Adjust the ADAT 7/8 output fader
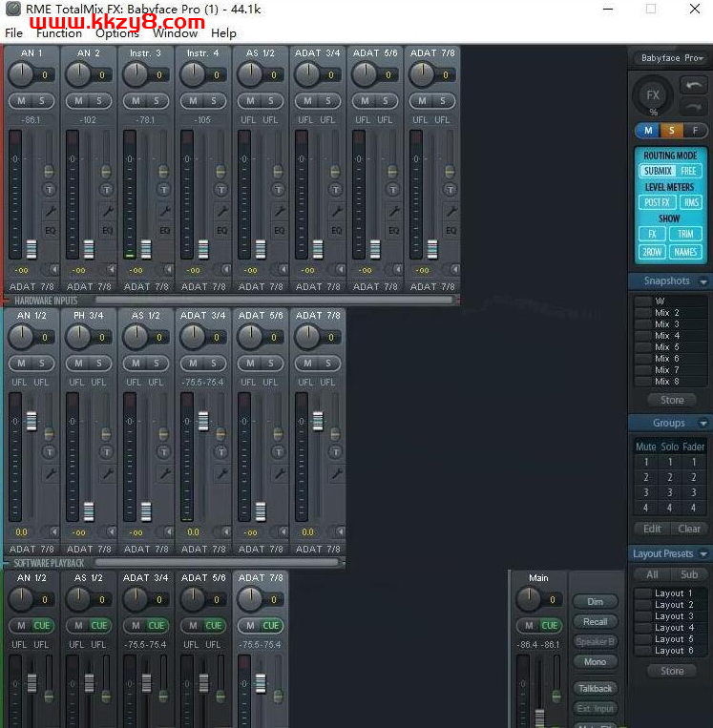Viewport: 713px width, 728px height. tap(261, 683)
